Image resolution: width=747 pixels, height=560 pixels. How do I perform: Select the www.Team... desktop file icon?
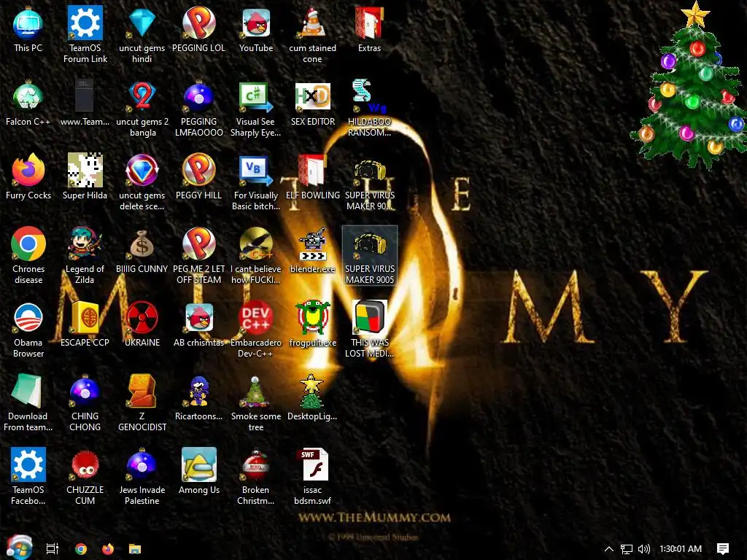(x=85, y=104)
